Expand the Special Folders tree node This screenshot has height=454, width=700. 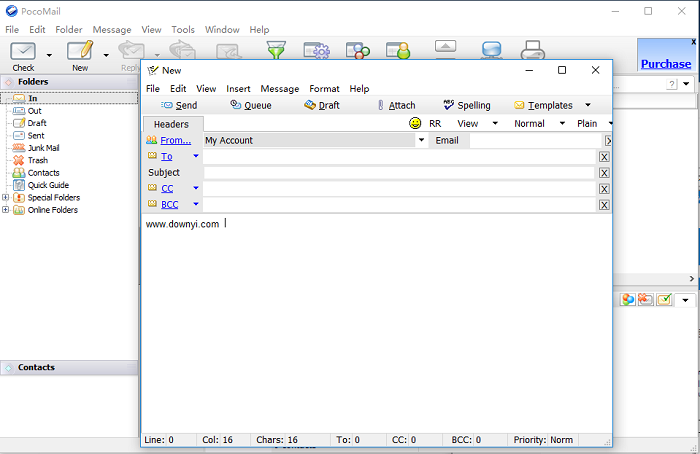click(x=6, y=197)
